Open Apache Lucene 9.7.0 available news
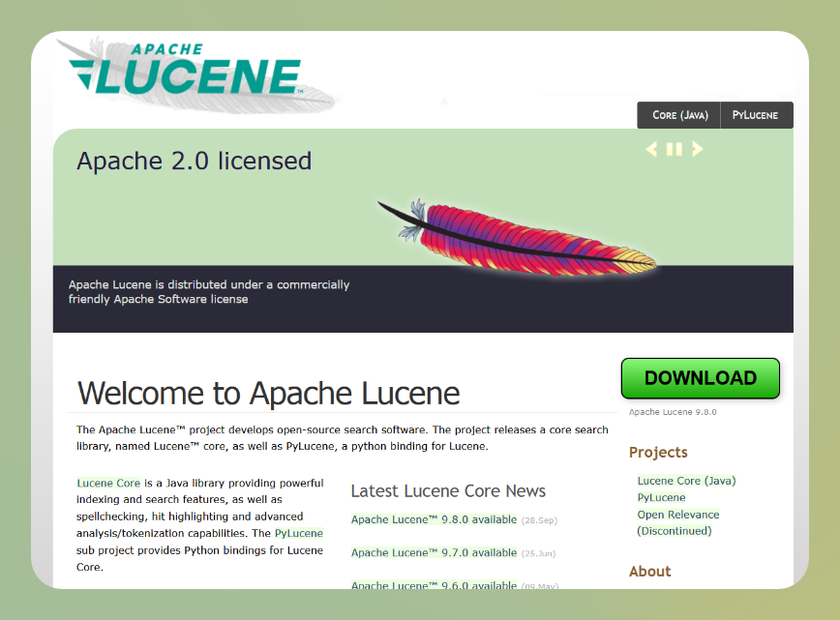Screen dimensions: 840x620 (x=434, y=552)
